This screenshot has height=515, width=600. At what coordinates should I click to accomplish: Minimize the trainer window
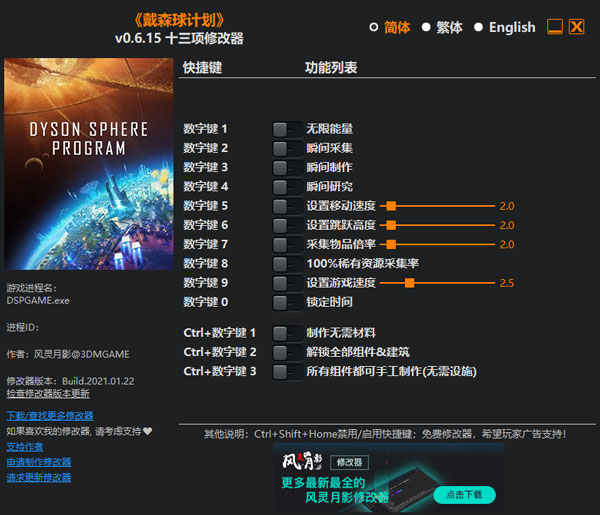point(554,27)
